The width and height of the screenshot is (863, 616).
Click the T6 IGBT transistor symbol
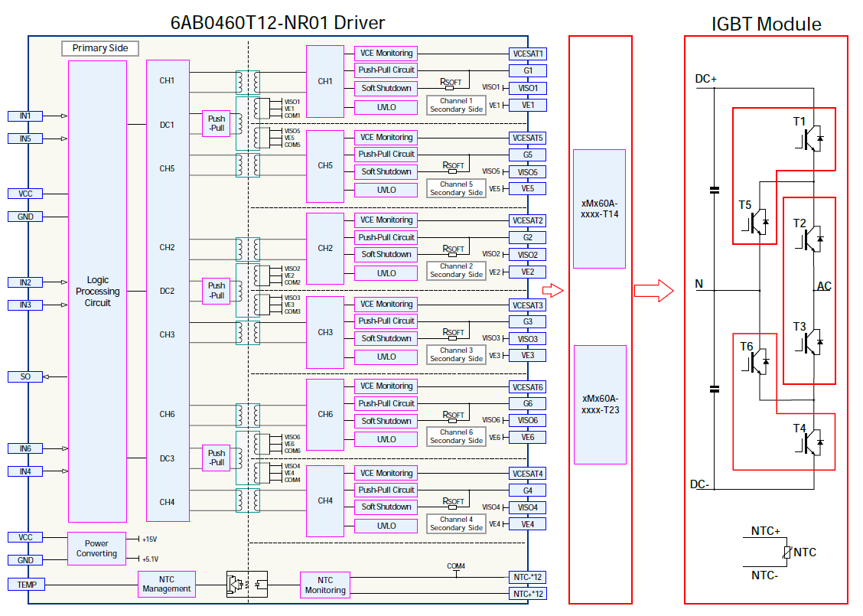coord(758,363)
